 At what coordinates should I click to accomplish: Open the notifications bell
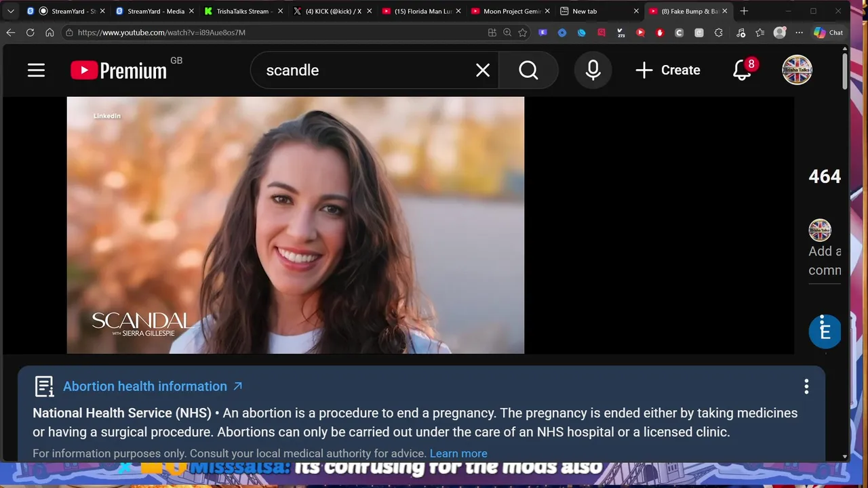[743, 70]
